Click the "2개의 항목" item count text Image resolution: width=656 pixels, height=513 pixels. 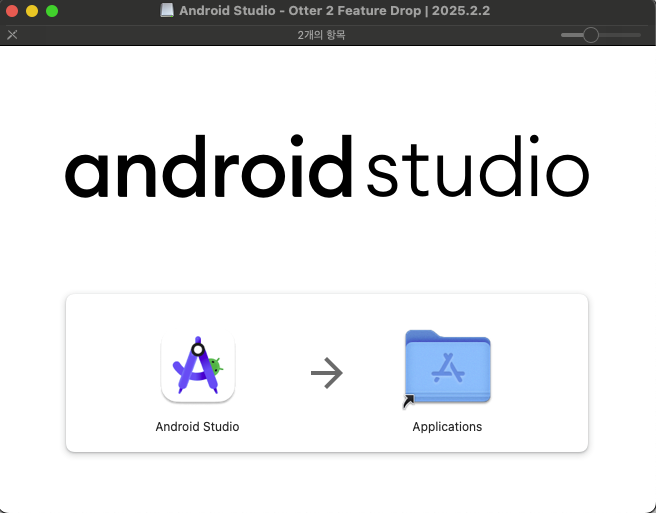[321, 35]
